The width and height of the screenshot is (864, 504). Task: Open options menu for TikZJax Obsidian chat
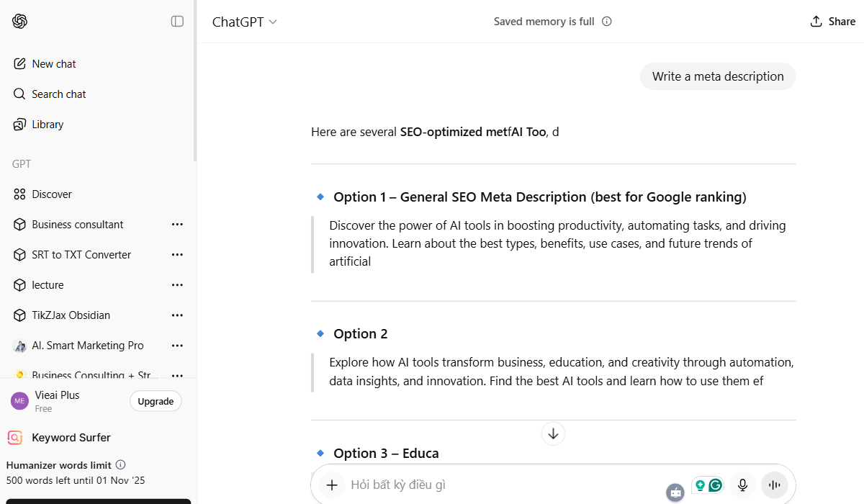pyautogui.click(x=177, y=315)
